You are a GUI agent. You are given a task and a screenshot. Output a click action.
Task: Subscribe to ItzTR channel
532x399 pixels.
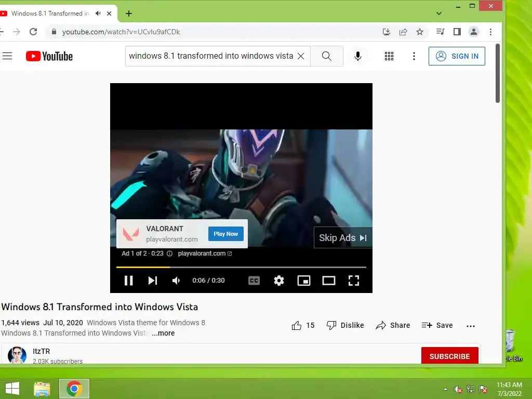coord(449,355)
